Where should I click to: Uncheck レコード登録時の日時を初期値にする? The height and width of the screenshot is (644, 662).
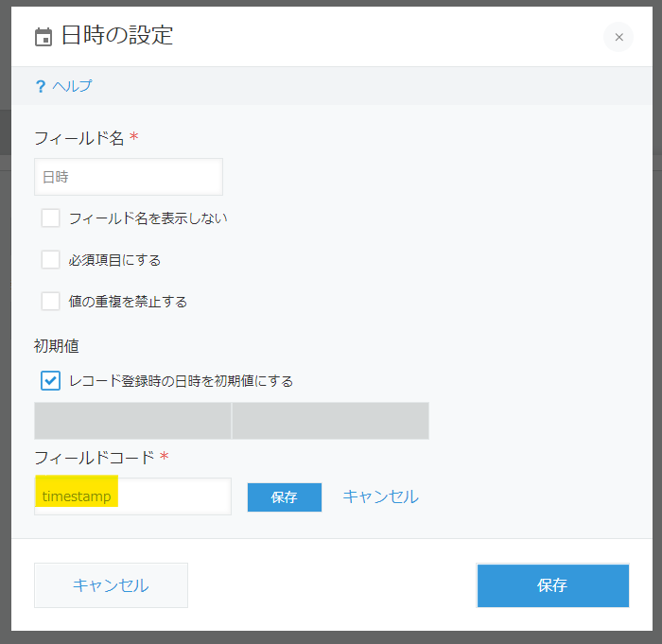pos(50,380)
